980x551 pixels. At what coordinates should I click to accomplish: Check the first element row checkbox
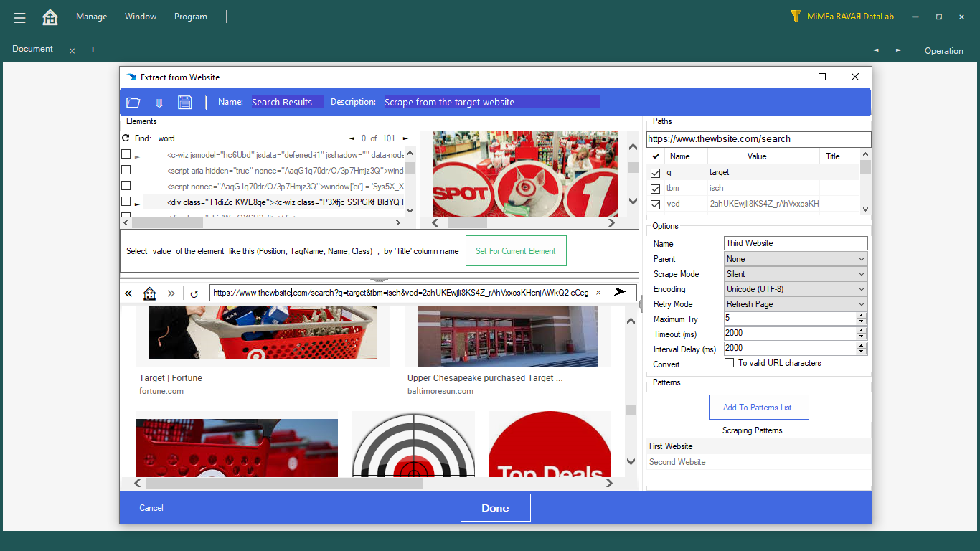(x=126, y=154)
